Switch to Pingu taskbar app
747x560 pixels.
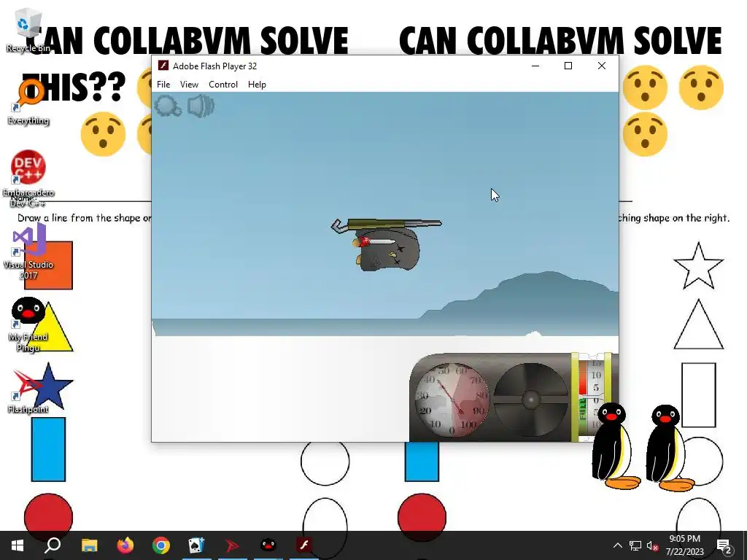[x=268, y=545]
